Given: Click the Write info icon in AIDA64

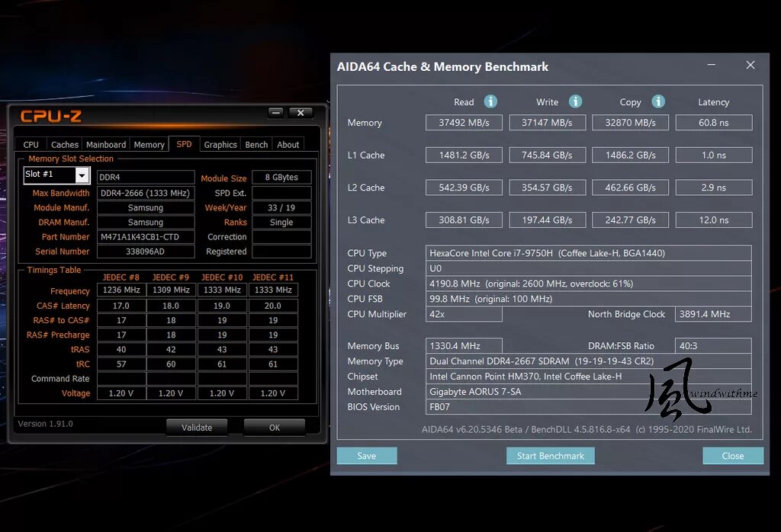Looking at the screenshot, I should 575,101.
